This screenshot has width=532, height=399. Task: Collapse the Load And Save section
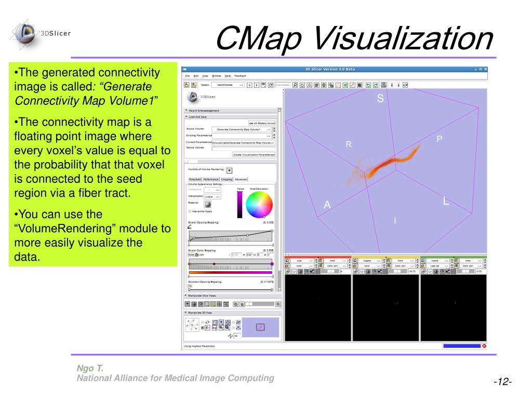231,117
